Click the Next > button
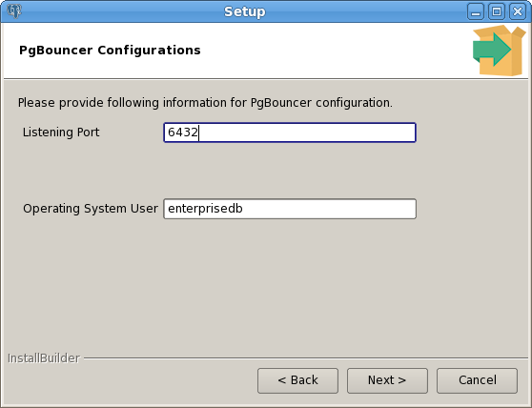The image size is (532, 408). tap(387, 380)
